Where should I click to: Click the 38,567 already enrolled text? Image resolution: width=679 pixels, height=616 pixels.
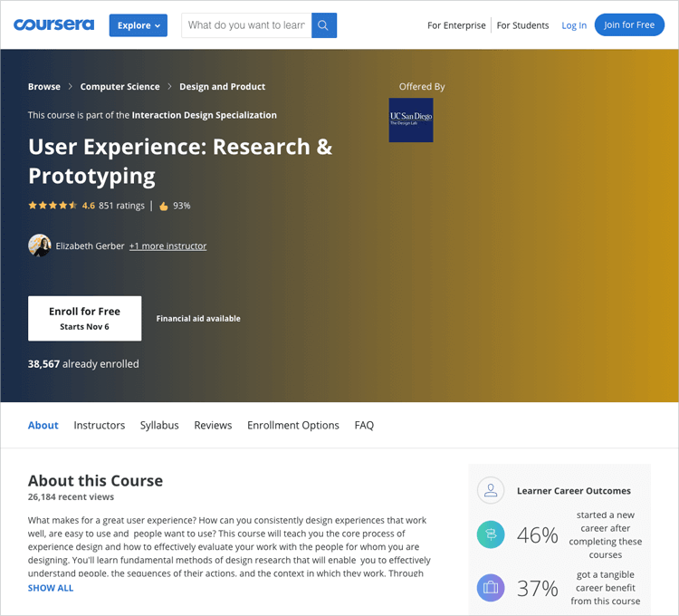[x=83, y=364]
